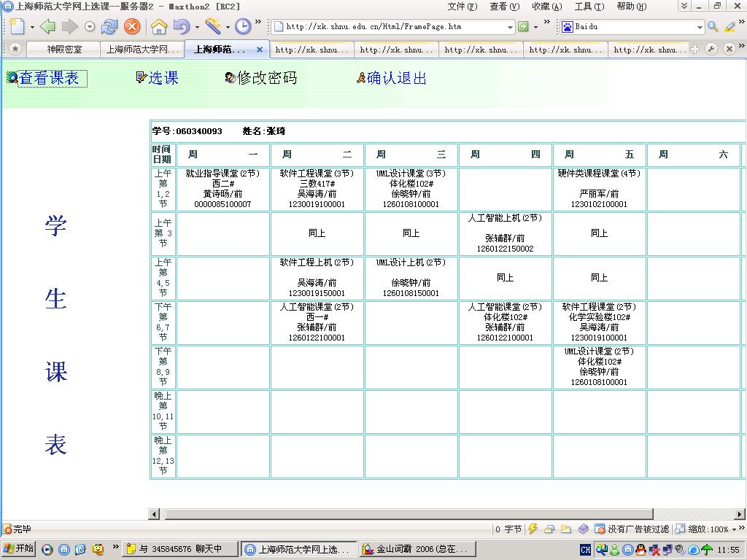The height and width of the screenshot is (560, 747).
Task: Open the 与 345845676 聊天中 taskbar window
Action: (180, 550)
